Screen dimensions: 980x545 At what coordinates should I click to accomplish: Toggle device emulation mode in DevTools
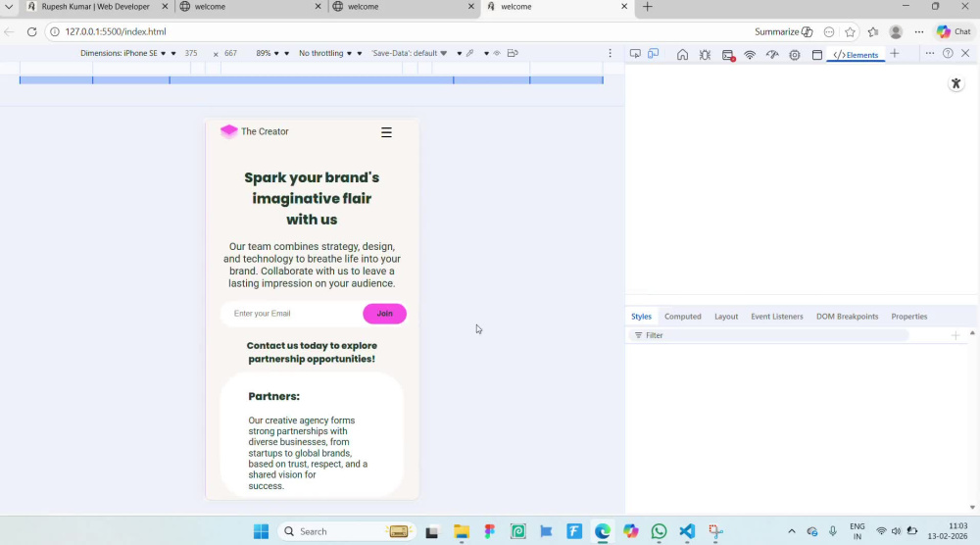point(653,54)
